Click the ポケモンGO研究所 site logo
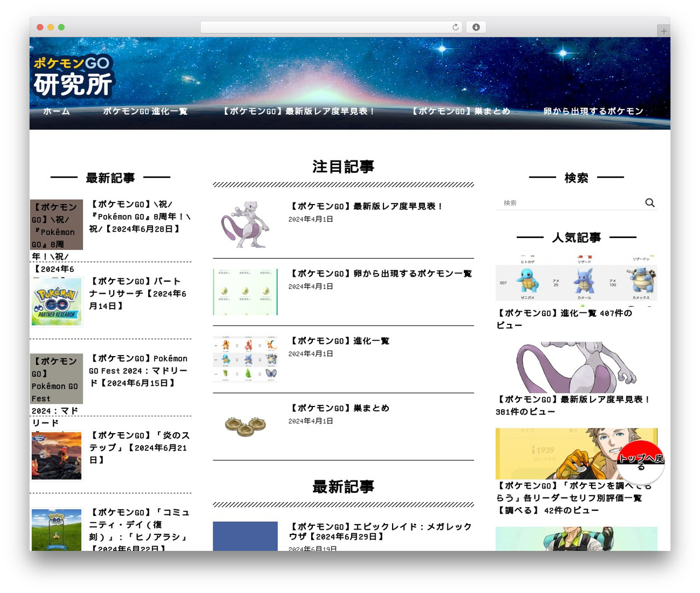Image resolution: width=700 pixels, height=593 pixels. (73, 76)
